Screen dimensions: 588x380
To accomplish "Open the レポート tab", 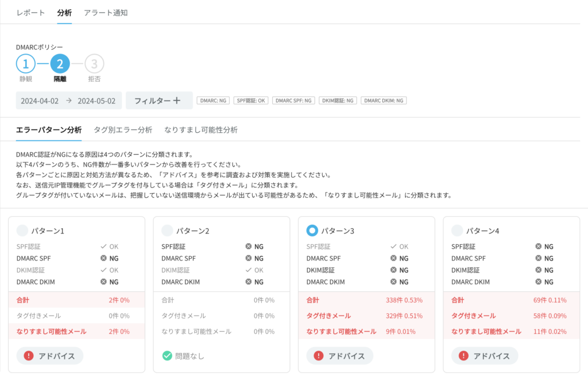I will point(31,13).
